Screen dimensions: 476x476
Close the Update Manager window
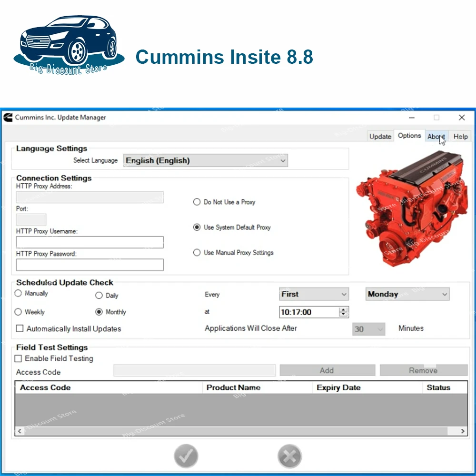[x=462, y=118]
